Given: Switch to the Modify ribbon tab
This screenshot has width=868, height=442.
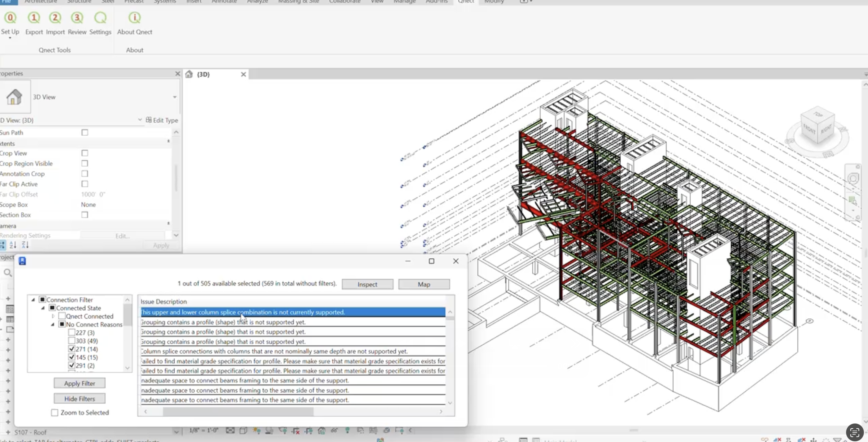Looking at the screenshot, I should (x=494, y=2).
